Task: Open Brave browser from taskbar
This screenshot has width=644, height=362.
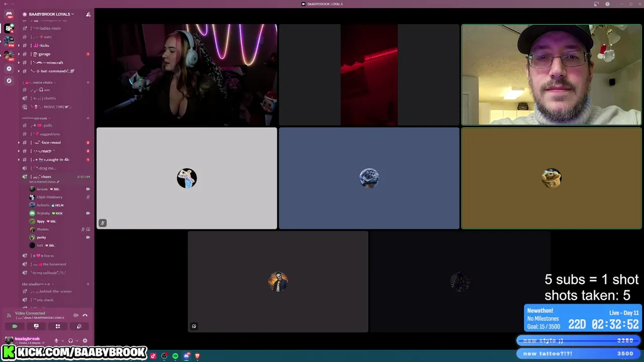Action: coord(197,356)
